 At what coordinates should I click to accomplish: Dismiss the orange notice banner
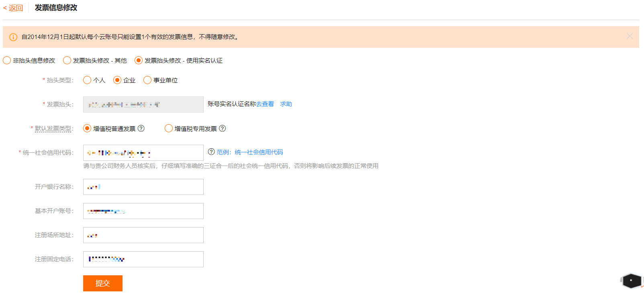pos(630,36)
